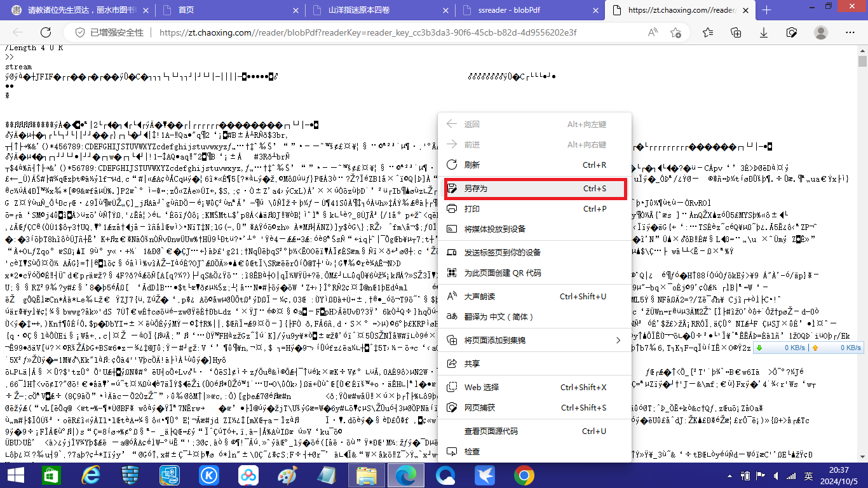Open the green Store icon in taskbar
The width and height of the screenshot is (868, 488).
point(52,475)
